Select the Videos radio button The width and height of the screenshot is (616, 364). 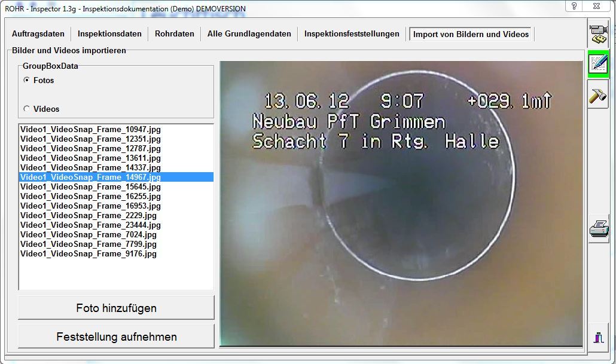point(26,109)
